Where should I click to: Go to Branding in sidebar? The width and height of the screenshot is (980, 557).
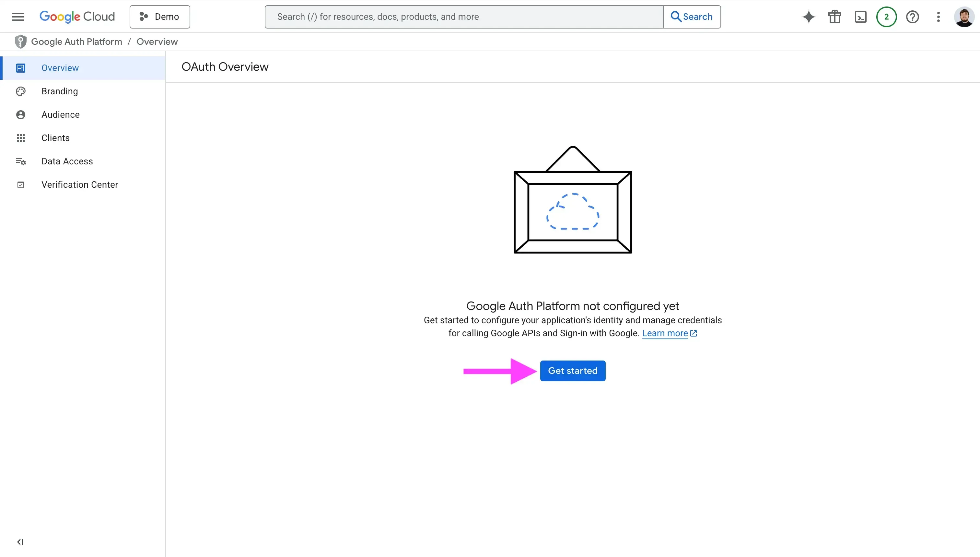(x=60, y=91)
